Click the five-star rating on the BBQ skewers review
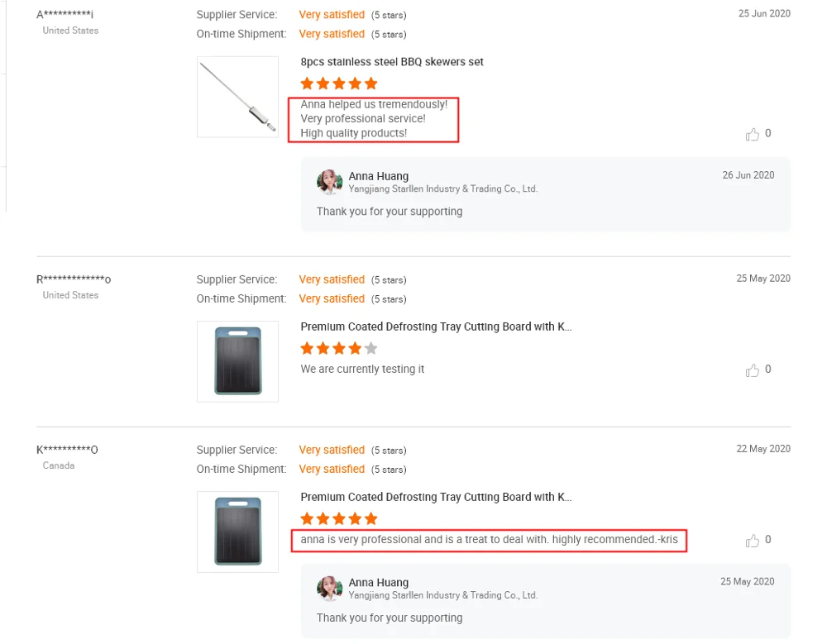Image resolution: width=827 pixels, height=644 pixels. 339,83
